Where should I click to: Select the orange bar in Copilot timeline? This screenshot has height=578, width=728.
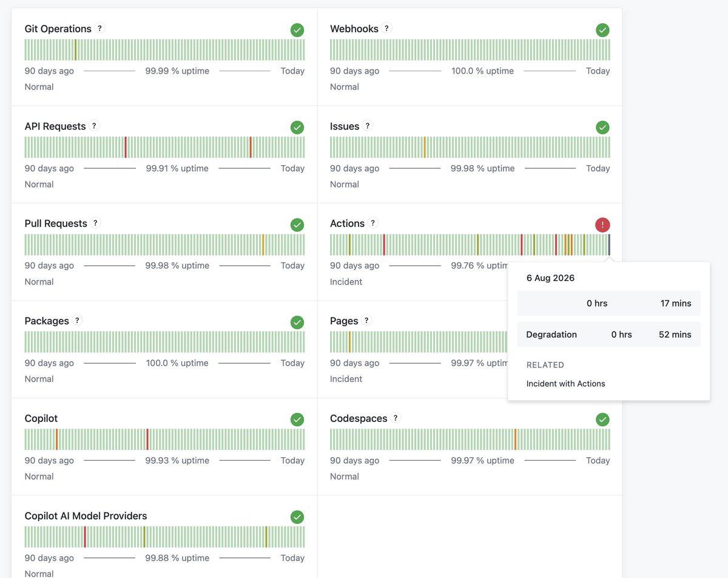click(x=56, y=440)
